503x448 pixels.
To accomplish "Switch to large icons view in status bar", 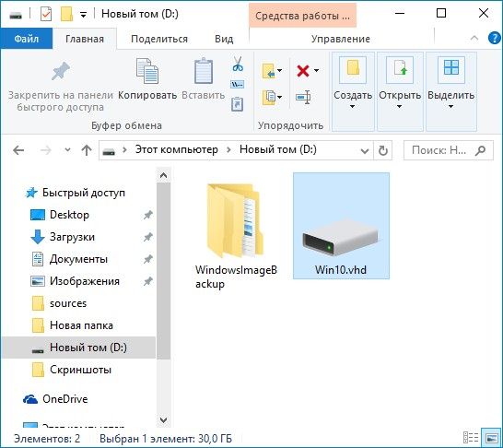I will 491,438.
